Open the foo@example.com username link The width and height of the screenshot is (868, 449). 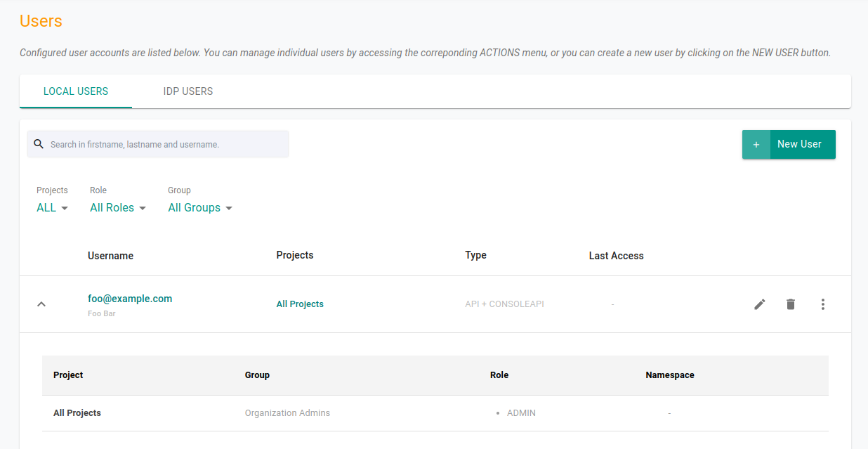pyautogui.click(x=130, y=299)
